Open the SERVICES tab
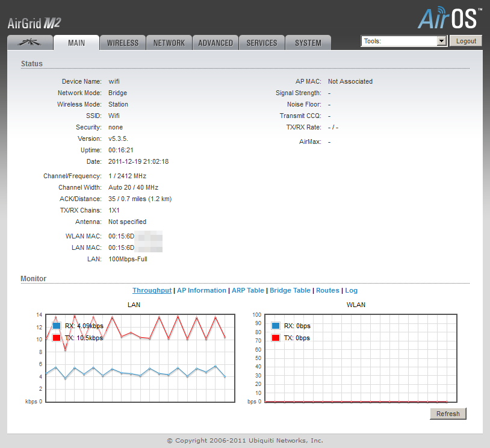 tap(262, 43)
